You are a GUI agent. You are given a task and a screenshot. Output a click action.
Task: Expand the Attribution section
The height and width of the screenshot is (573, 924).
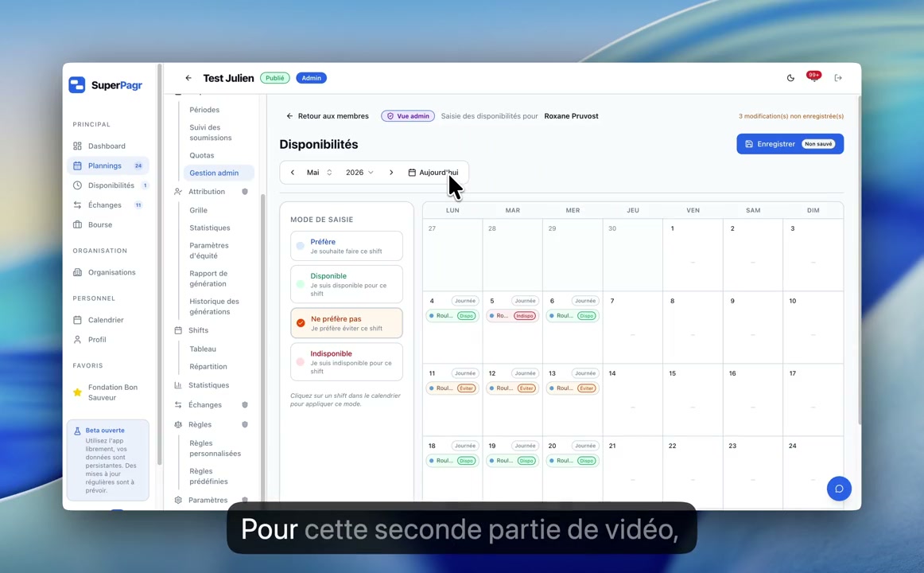pyautogui.click(x=207, y=192)
